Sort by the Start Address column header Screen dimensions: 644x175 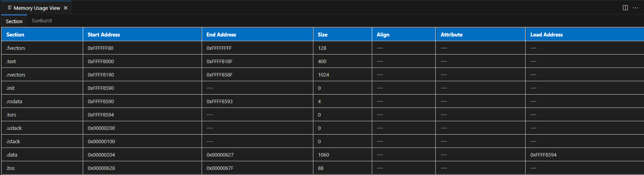click(104, 35)
